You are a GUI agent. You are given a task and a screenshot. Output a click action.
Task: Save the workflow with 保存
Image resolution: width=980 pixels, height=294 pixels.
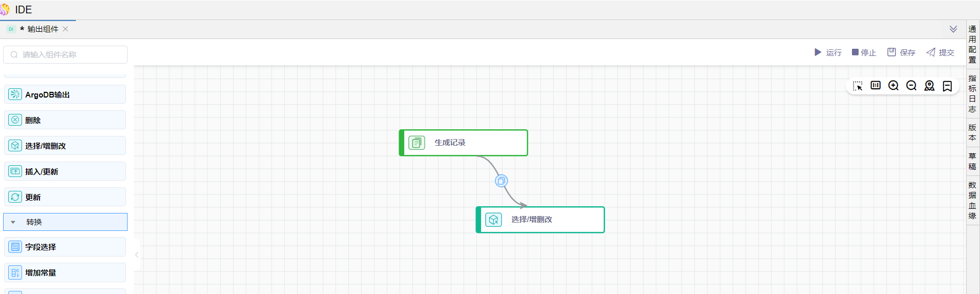click(902, 52)
